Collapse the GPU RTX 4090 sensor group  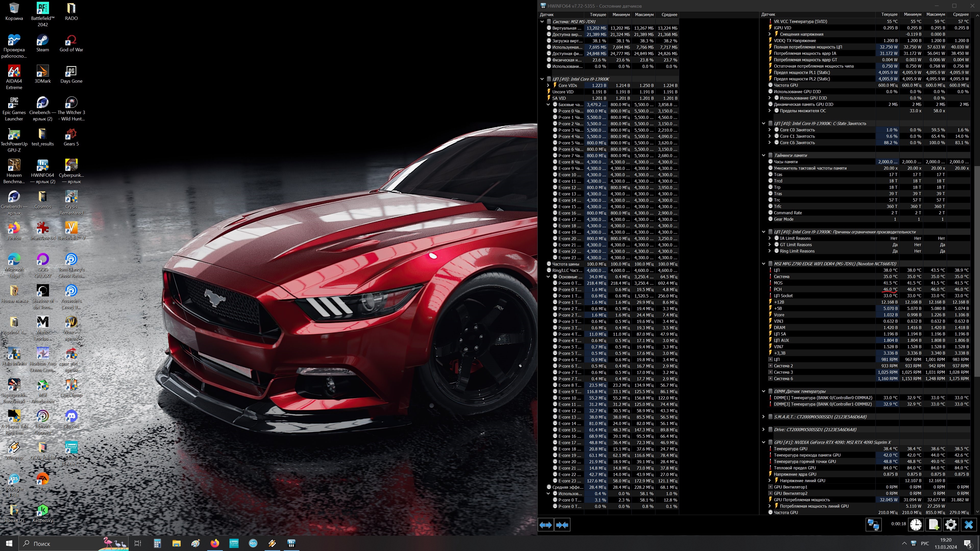[x=763, y=442]
